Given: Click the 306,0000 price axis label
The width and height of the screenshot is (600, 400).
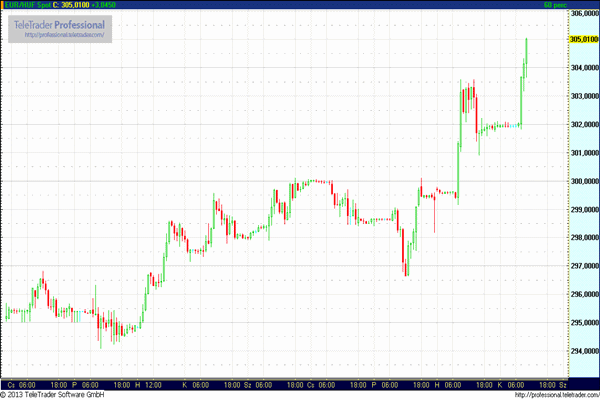Looking at the screenshot, I should (x=583, y=14).
